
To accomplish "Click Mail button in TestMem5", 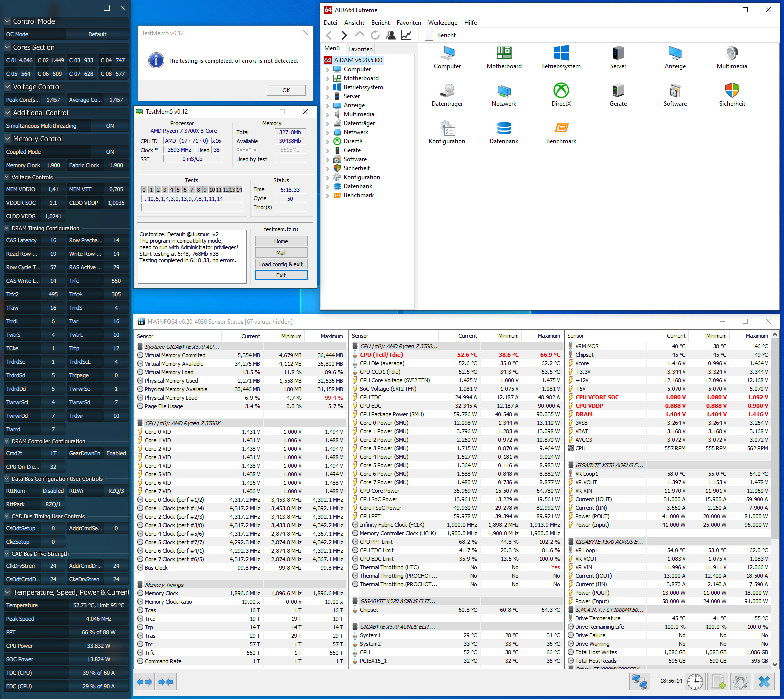I will [281, 253].
